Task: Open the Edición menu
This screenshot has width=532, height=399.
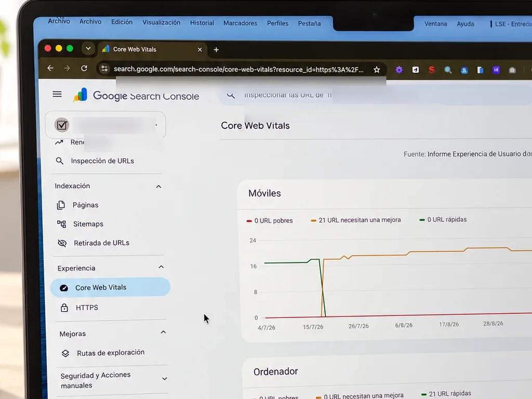Action: tap(122, 22)
